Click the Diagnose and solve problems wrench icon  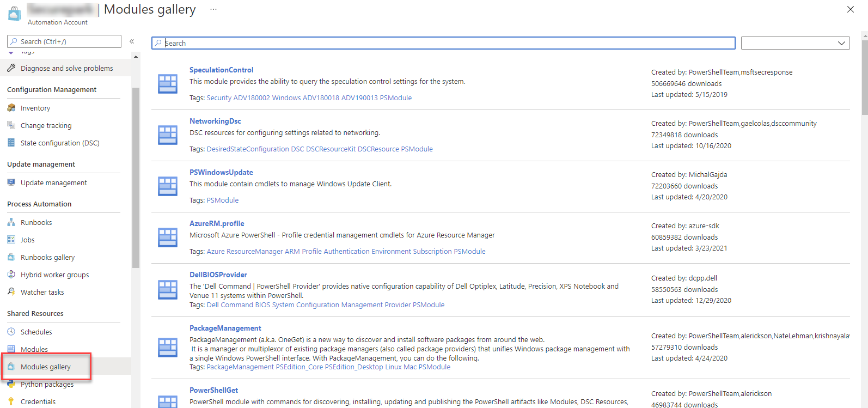pos(11,68)
